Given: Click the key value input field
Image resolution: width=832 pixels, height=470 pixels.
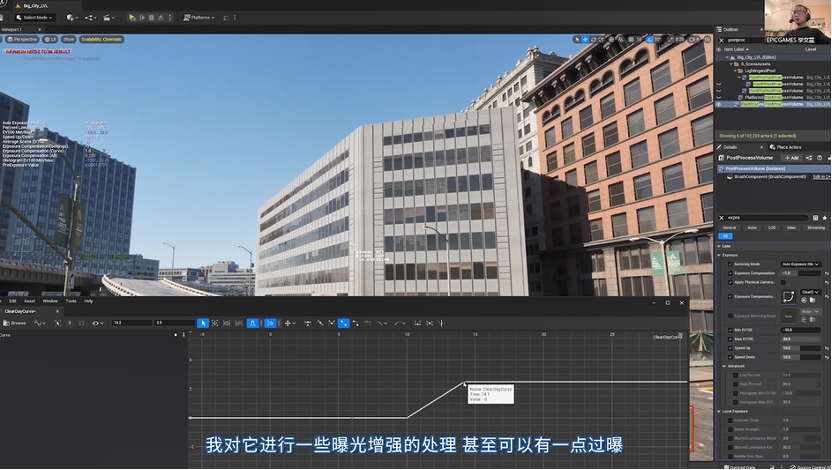Looking at the screenshot, I should click(x=174, y=323).
